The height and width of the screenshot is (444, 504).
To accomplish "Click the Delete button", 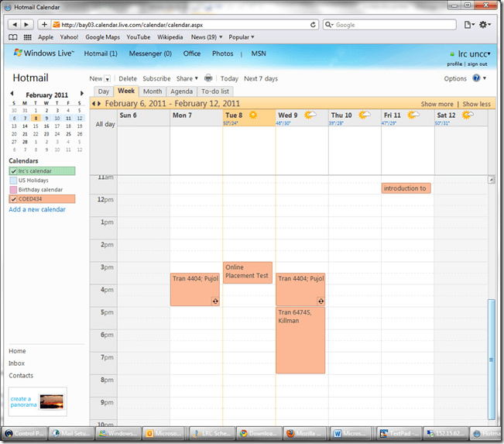I will click(128, 78).
